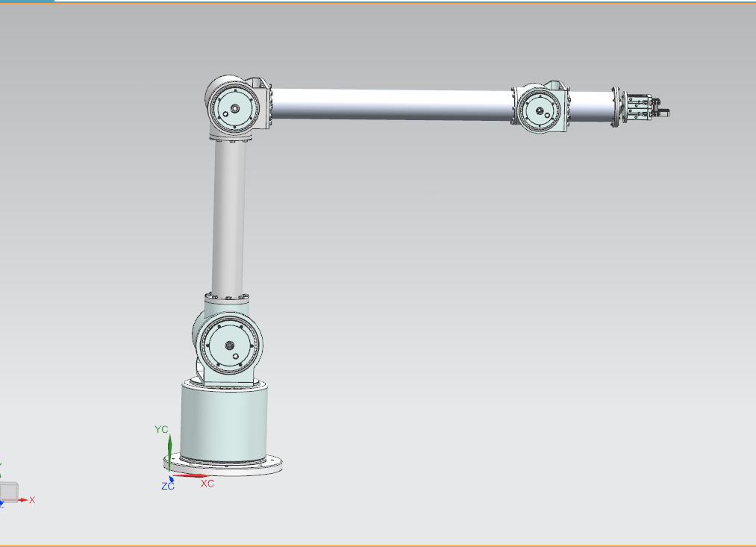The image size is (756, 547).
Task: Select the long horizontal forearm tube
Action: [x=390, y=104]
